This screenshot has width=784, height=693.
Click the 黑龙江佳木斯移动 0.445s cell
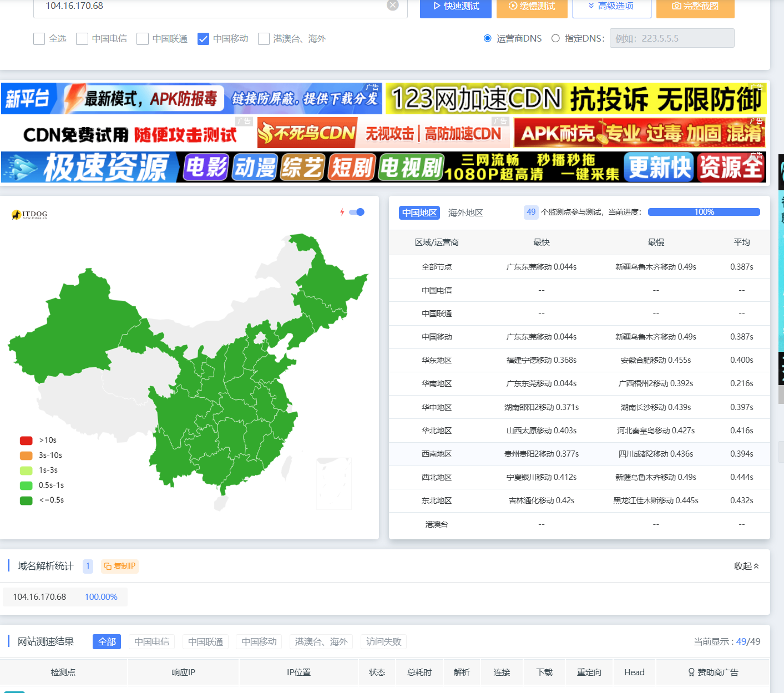click(656, 500)
